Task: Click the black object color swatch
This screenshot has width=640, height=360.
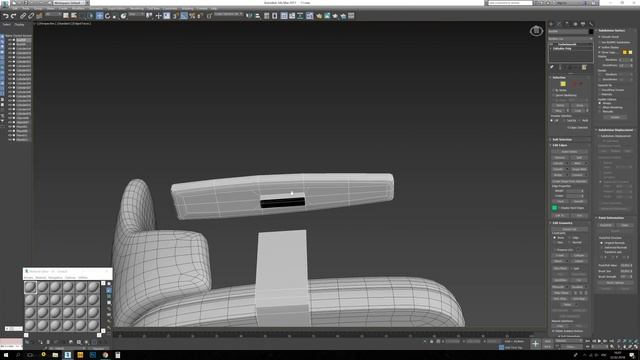Action: coord(591,31)
